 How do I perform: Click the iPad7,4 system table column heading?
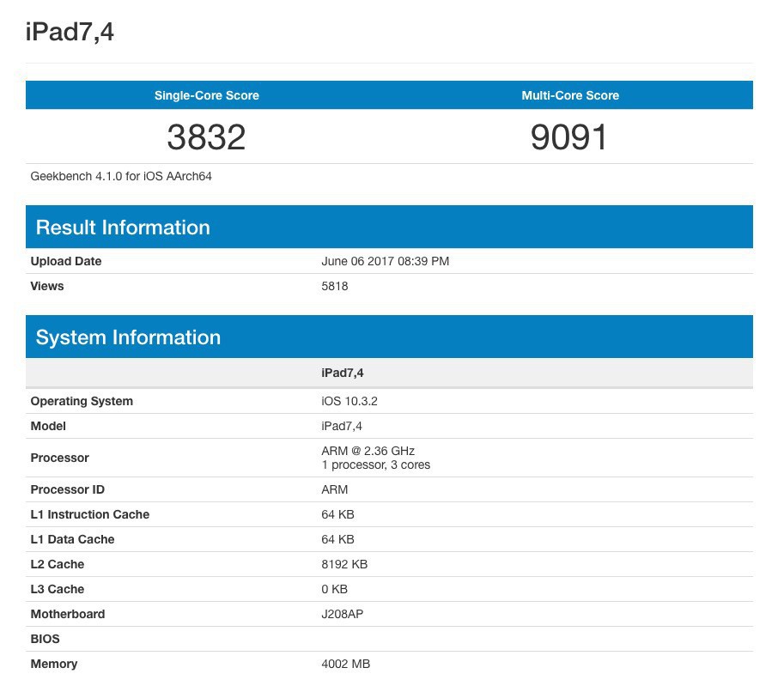tap(343, 373)
